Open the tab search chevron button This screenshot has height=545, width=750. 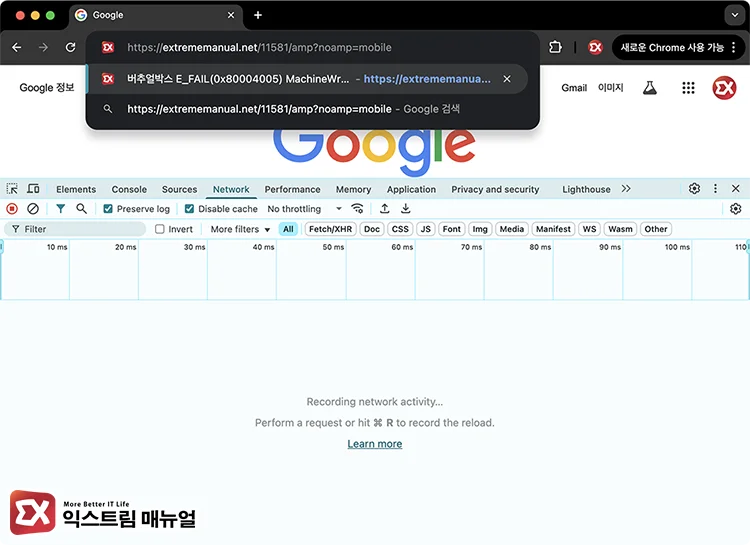tap(735, 15)
